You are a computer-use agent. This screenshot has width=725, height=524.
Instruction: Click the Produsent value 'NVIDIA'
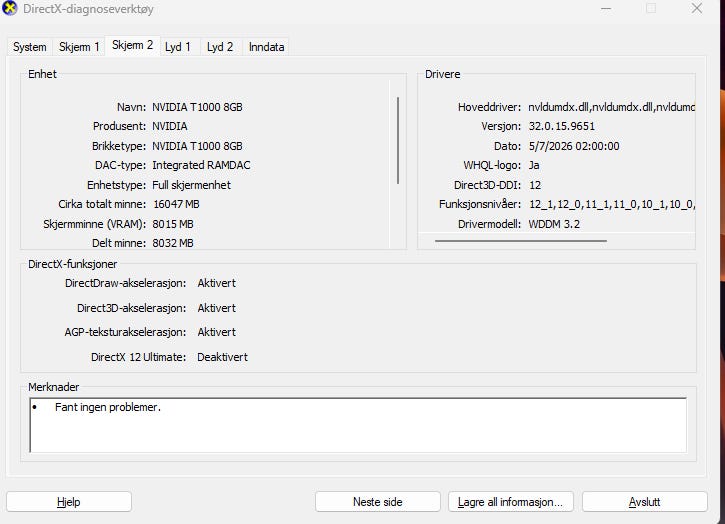point(170,126)
